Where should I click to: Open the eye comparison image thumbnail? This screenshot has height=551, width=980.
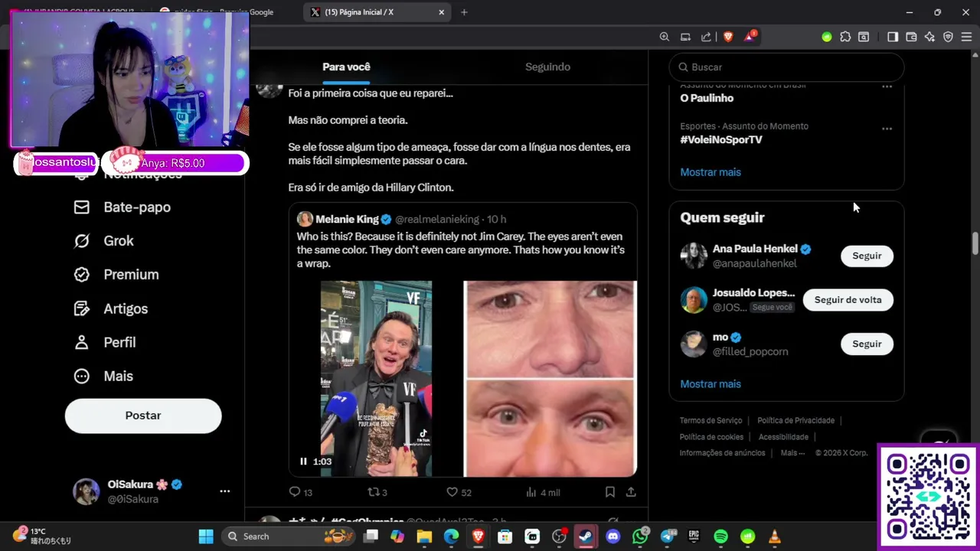pos(550,379)
